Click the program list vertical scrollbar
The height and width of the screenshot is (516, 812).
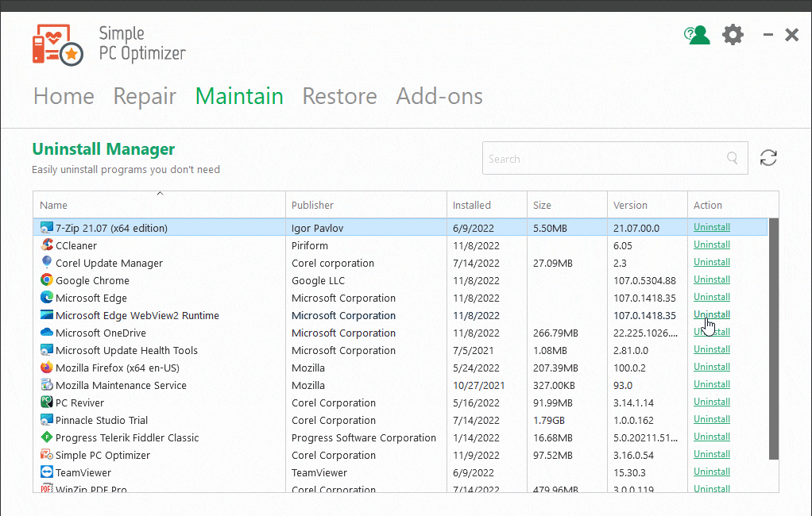tap(774, 339)
